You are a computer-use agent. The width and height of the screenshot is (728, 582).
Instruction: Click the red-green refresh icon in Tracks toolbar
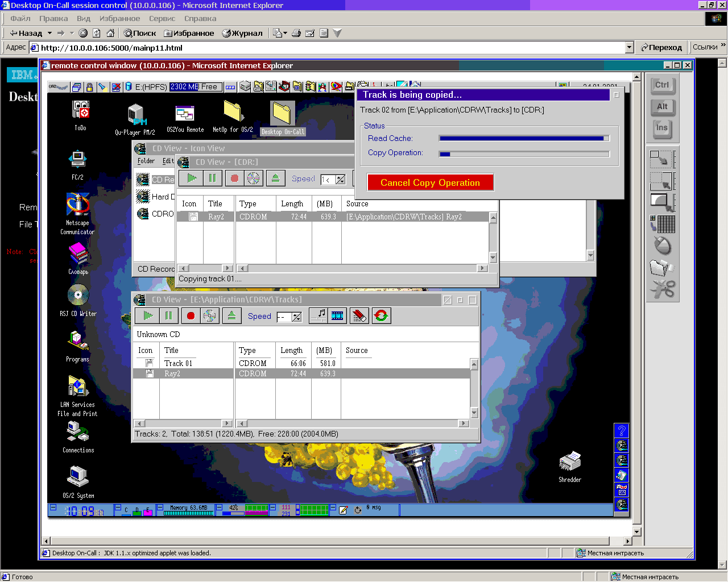pos(381,315)
